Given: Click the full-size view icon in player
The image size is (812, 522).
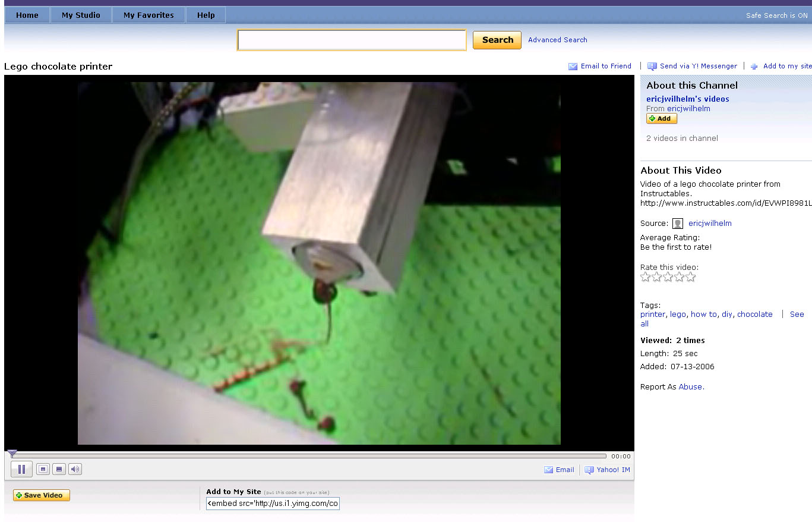Looking at the screenshot, I should click(x=59, y=469).
